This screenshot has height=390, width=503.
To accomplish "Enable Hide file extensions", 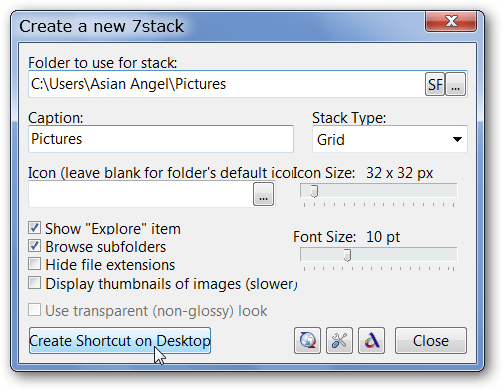I will pyautogui.click(x=35, y=264).
